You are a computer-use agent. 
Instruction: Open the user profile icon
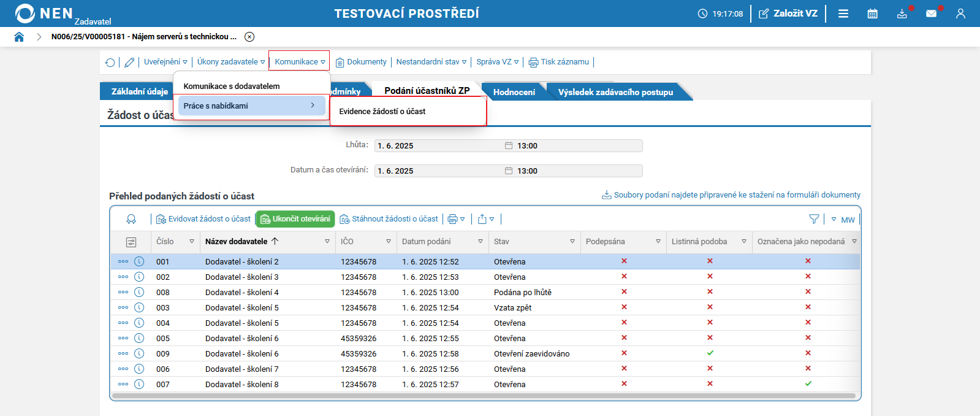(960, 13)
